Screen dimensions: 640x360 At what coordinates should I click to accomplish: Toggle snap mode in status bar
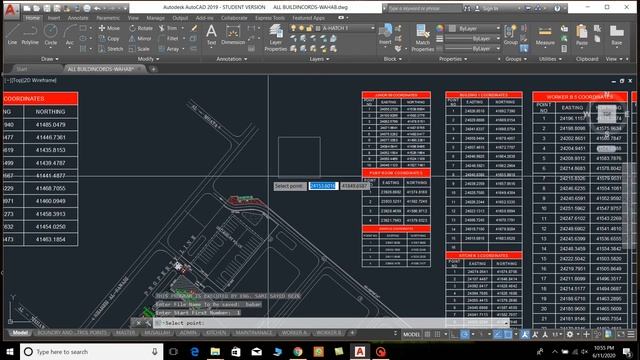coord(437,334)
